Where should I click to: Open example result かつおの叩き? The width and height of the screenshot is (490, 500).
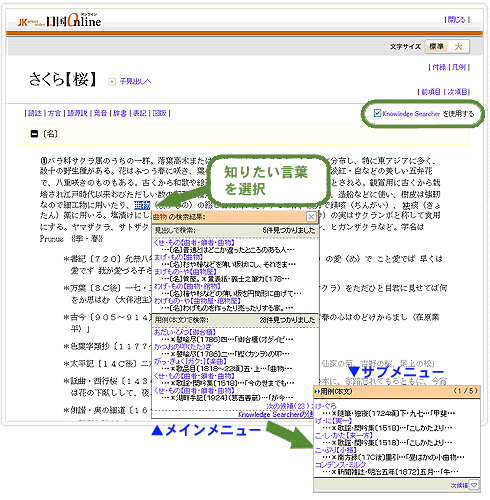click(x=182, y=347)
